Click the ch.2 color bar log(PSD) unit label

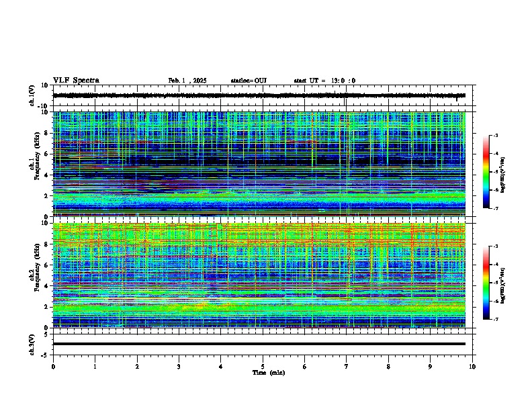click(502, 285)
